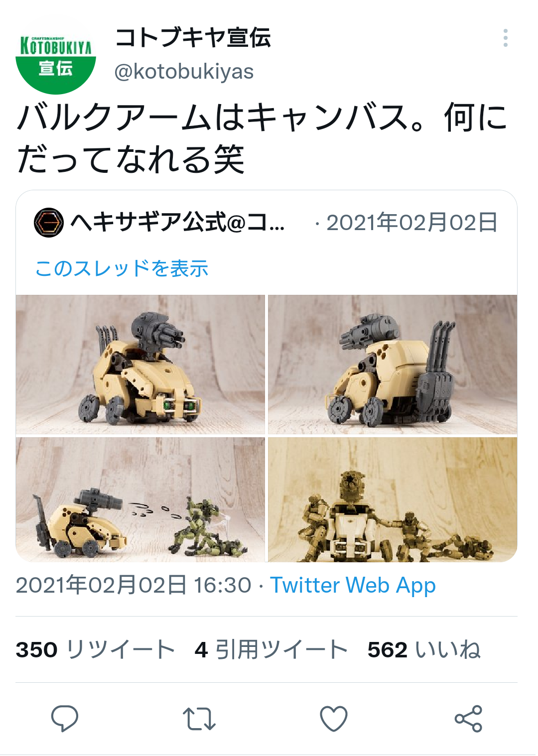Open the @kotobukiyas handle

[x=184, y=72]
